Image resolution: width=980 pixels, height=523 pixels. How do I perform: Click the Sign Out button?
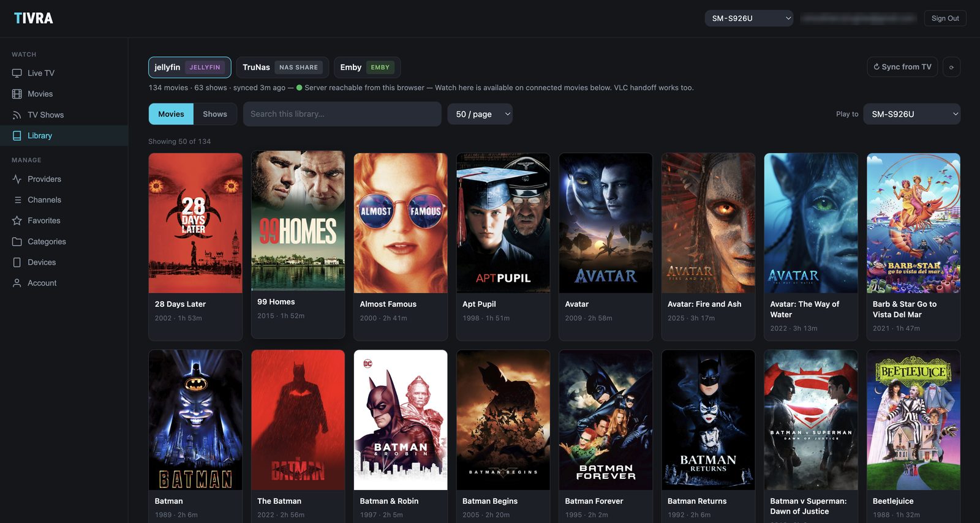coord(945,18)
